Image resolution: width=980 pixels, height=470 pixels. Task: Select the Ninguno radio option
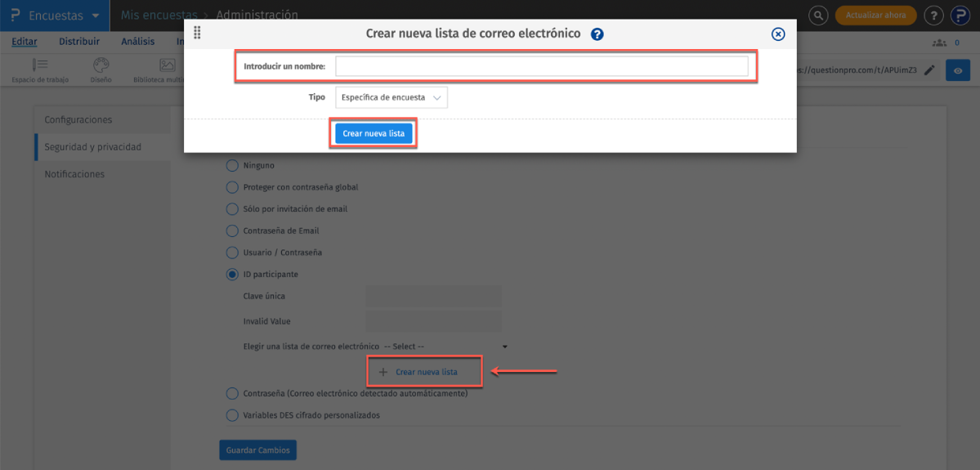[x=232, y=166]
